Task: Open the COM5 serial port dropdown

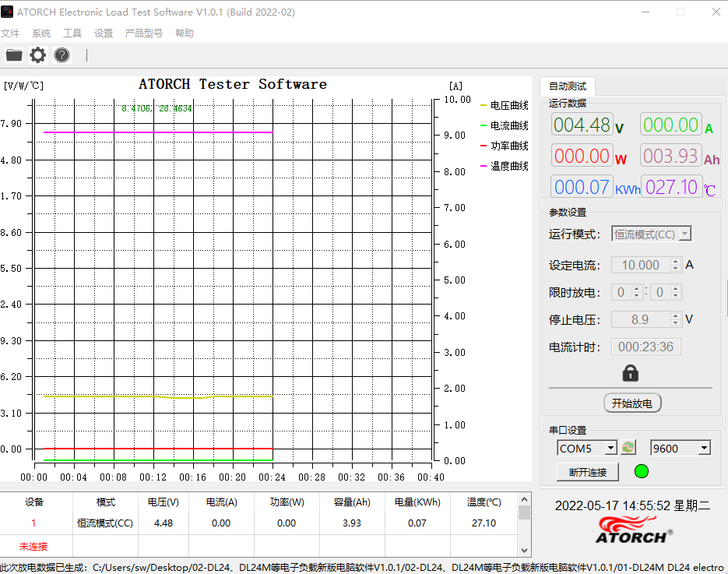Action: (x=587, y=448)
